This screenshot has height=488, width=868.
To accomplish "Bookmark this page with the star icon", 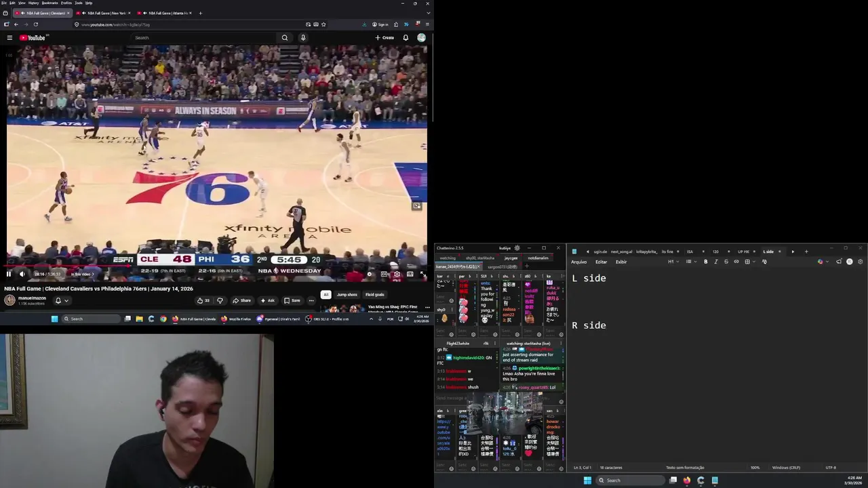I will click(324, 24).
